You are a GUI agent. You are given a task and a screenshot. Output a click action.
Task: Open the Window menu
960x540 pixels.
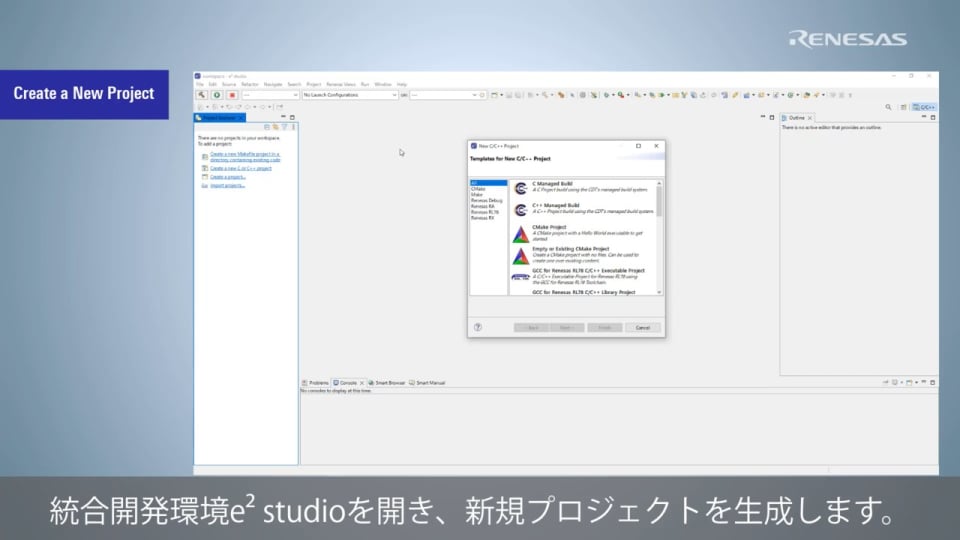[383, 84]
